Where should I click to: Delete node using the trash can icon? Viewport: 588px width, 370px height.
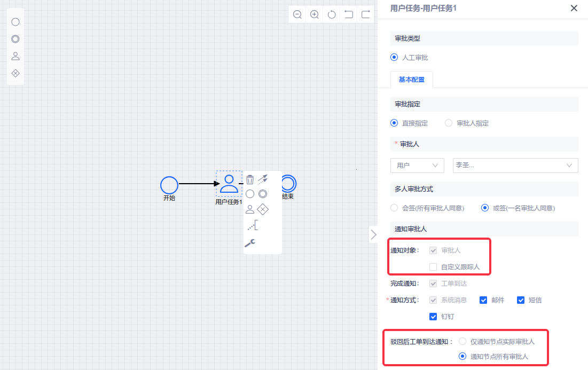click(250, 179)
